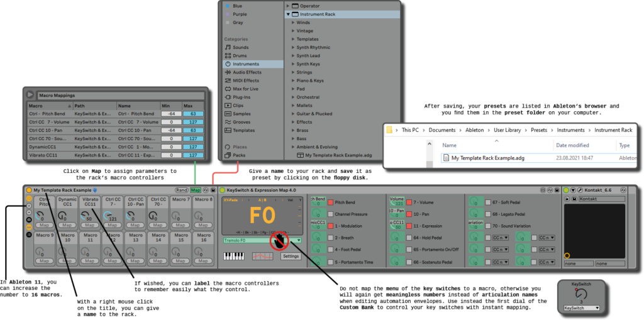Click Map button under Macro 16
644x320 pixels.
point(203,261)
